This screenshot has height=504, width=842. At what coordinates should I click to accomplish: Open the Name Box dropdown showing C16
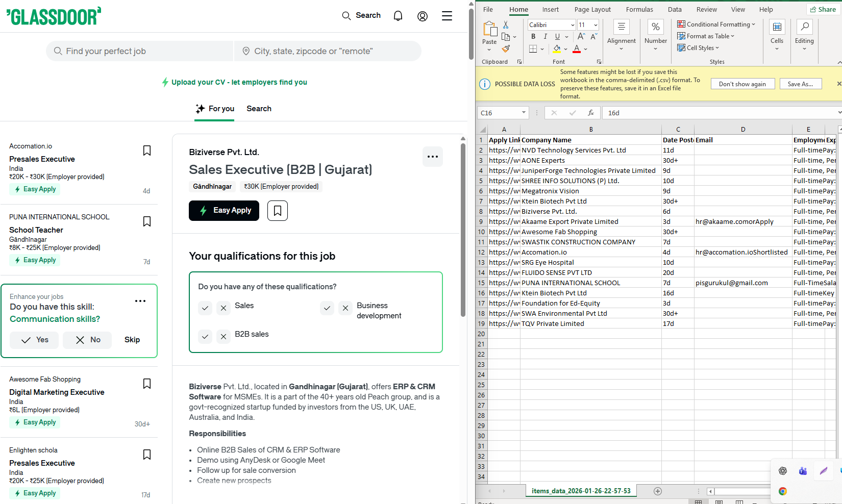pyautogui.click(x=523, y=112)
